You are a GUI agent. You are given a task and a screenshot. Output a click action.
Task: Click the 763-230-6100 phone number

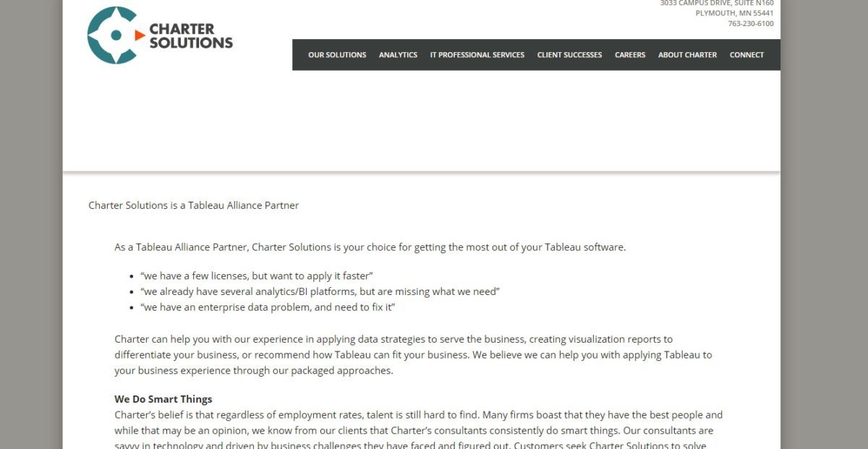[751, 24]
